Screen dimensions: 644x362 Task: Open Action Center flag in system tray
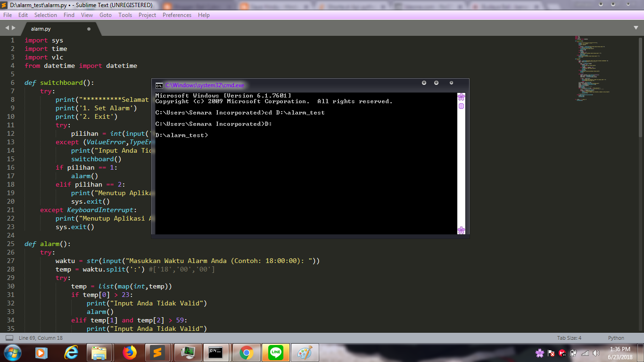[551, 353]
